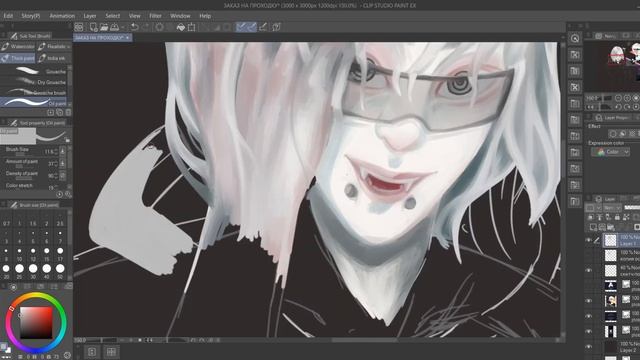Select the Realistic watercolor sub tool group
The image size is (640, 360).
point(53,47)
